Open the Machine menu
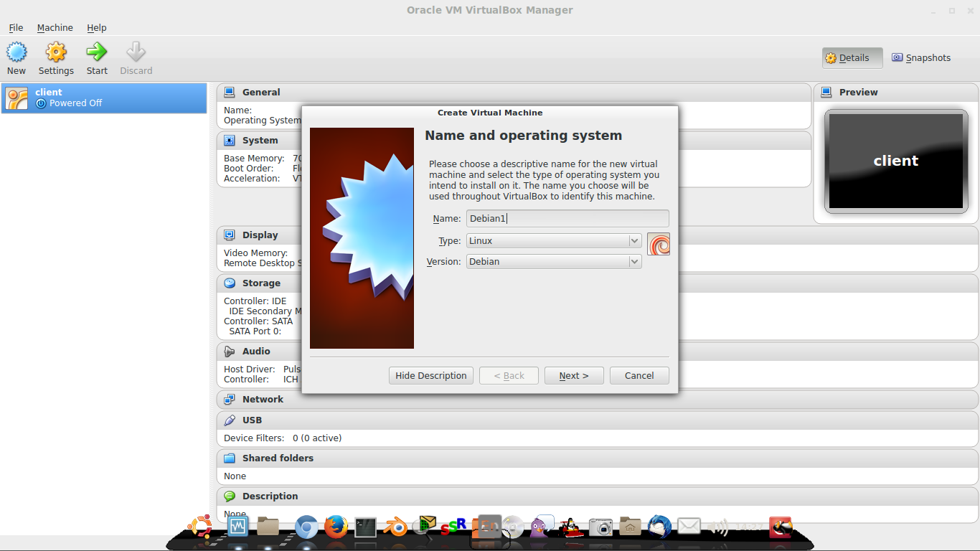The width and height of the screenshot is (980, 551). [55, 27]
